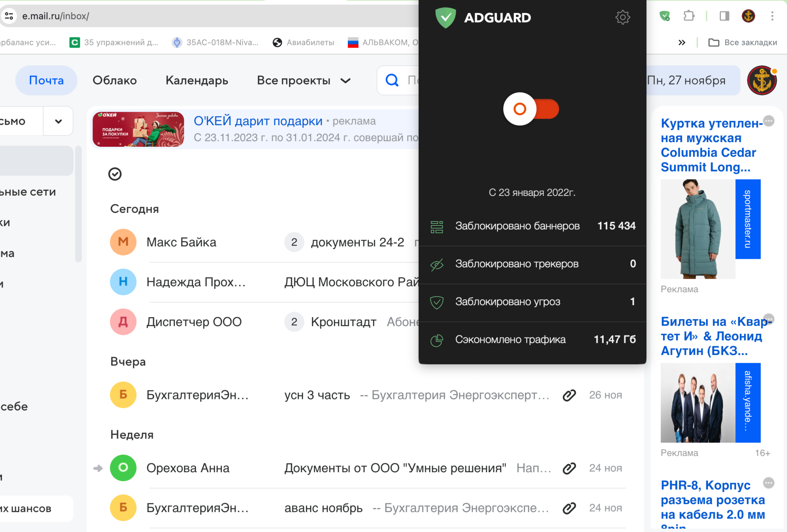The width and height of the screenshot is (787, 532).
Task: Expand the compose letter dropdown chevron
Action: pyautogui.click(x=58, y=121)
